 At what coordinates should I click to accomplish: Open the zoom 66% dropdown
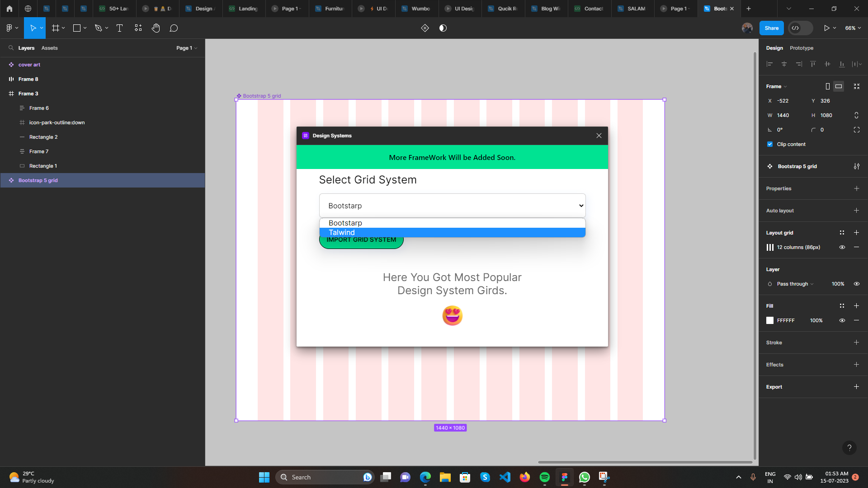(853, 28)
